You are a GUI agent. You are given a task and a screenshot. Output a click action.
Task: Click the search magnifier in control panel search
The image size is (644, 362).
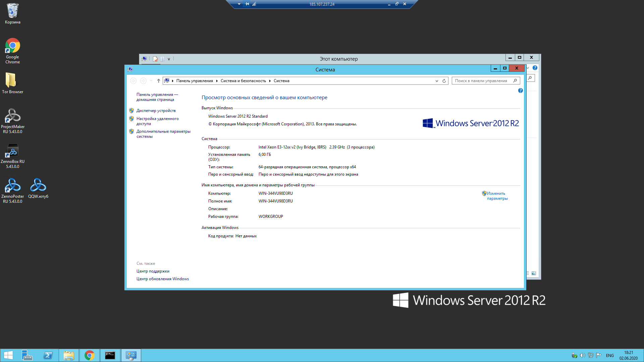(x=515, y=81)
